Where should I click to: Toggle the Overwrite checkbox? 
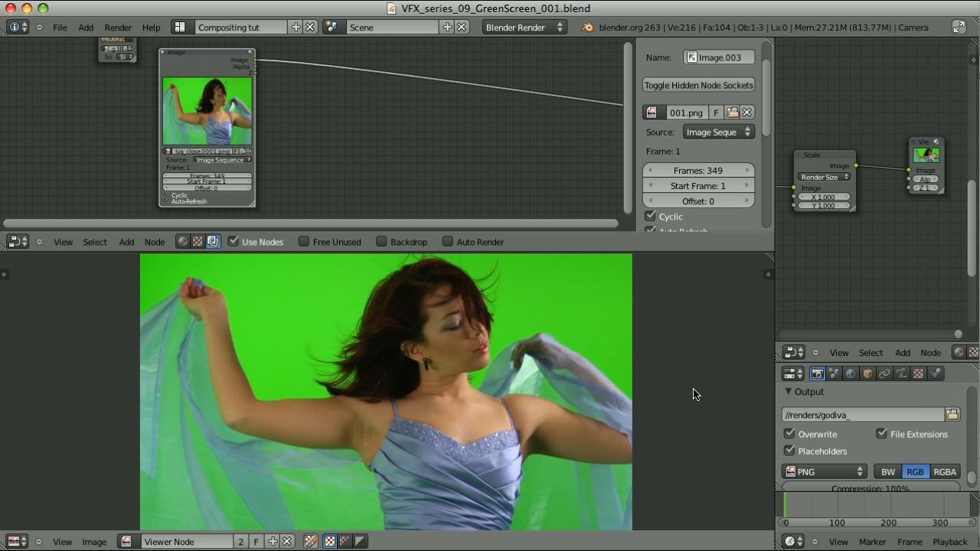tap(789, 433)
